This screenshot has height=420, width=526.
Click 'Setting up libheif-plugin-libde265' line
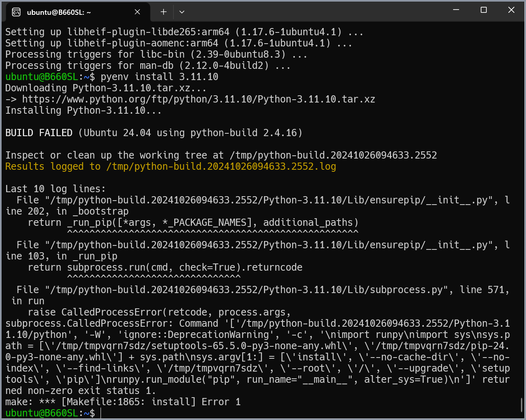click(x=184, y=32)
